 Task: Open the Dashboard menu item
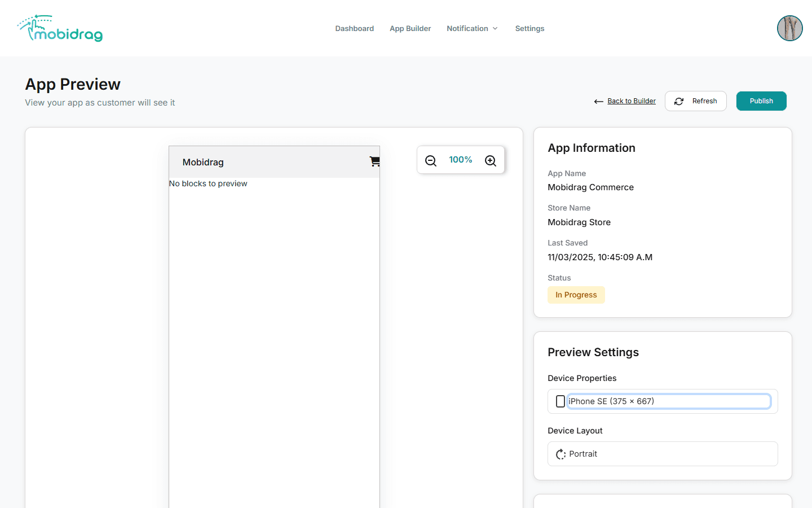(354, 28)
